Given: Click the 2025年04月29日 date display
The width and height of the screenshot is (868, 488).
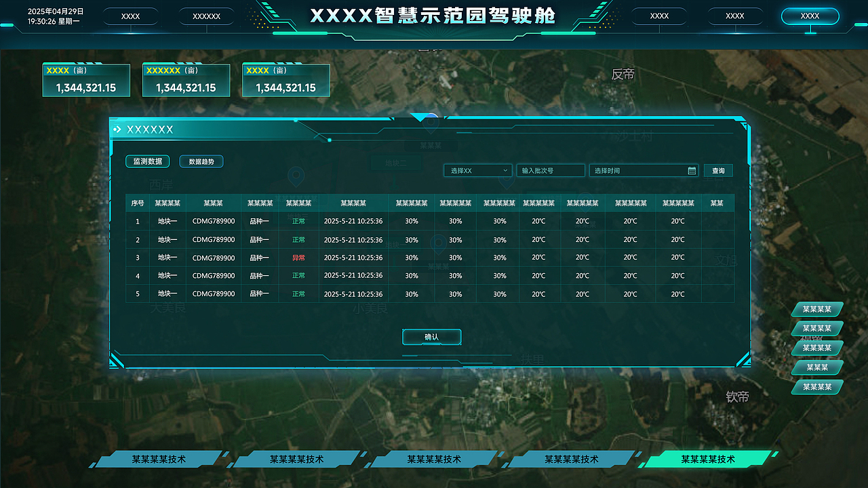Looking at the screenshot, I should point(56,12).
